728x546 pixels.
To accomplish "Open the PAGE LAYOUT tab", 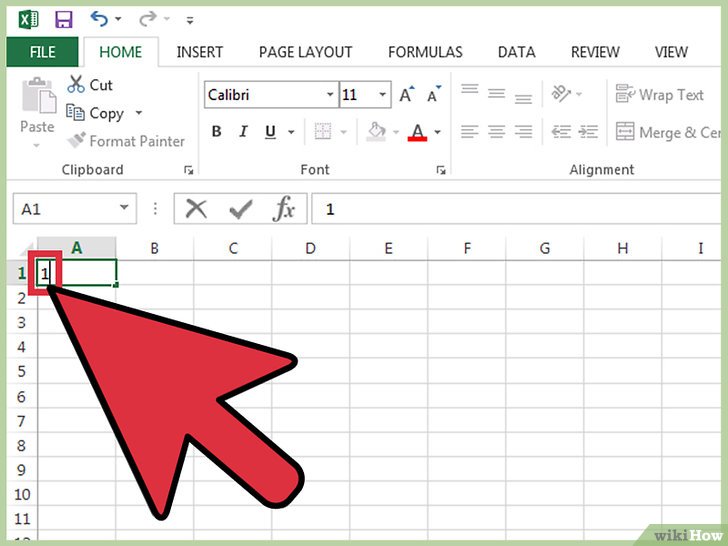I will [306, 52].
